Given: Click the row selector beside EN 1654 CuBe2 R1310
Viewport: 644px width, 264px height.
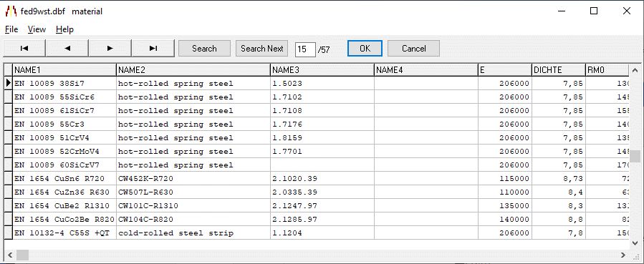Looking at the screenshot, I should click(8, 205).
